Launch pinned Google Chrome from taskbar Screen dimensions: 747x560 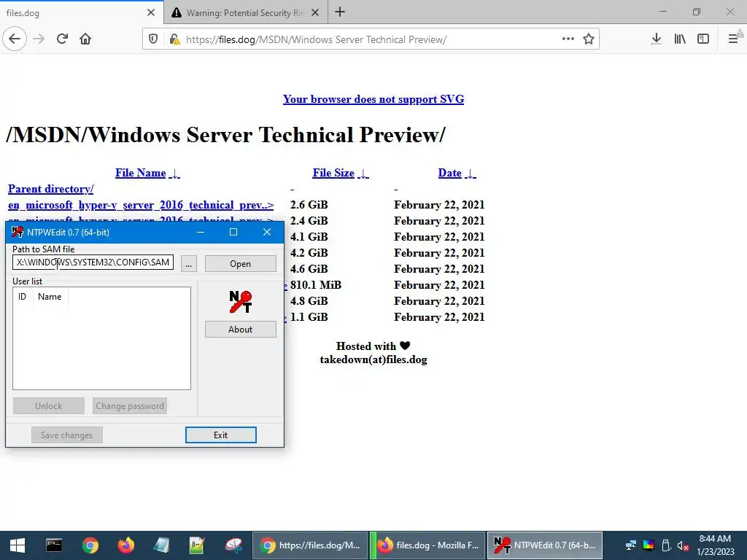pos(90,545)
